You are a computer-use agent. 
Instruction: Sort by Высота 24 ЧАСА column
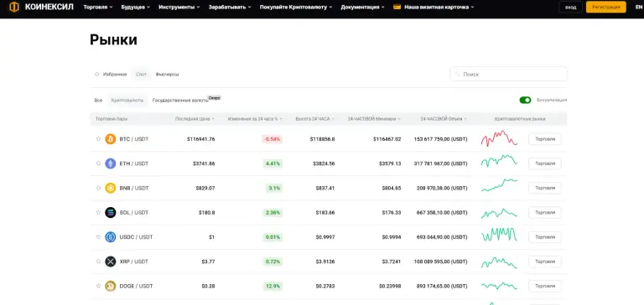[x=315, y=119]
